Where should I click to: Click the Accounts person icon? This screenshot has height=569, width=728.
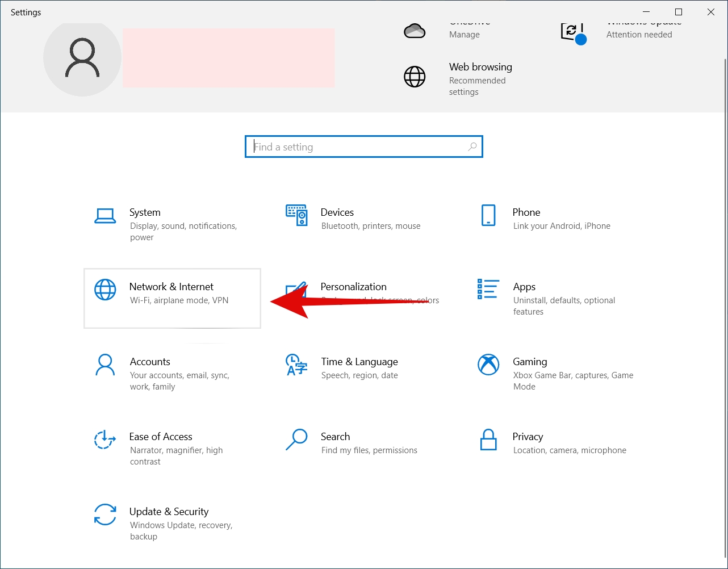(105, 365)
